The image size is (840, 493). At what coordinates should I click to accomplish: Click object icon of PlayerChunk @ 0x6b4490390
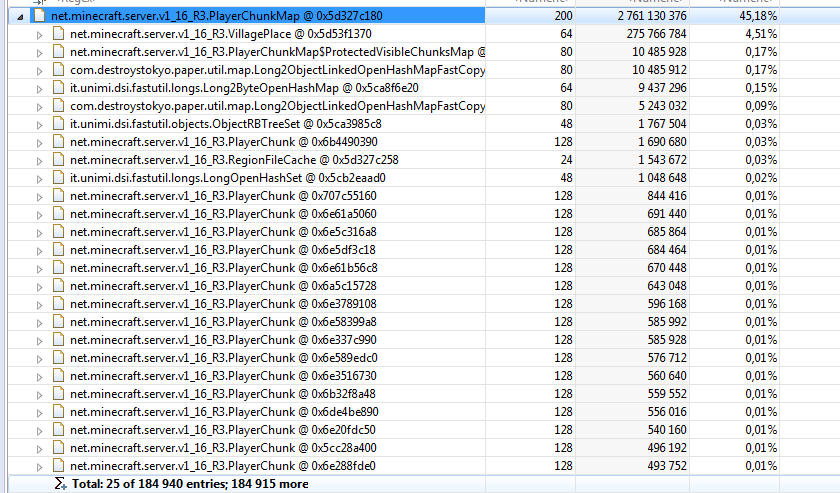click(58, 141)
